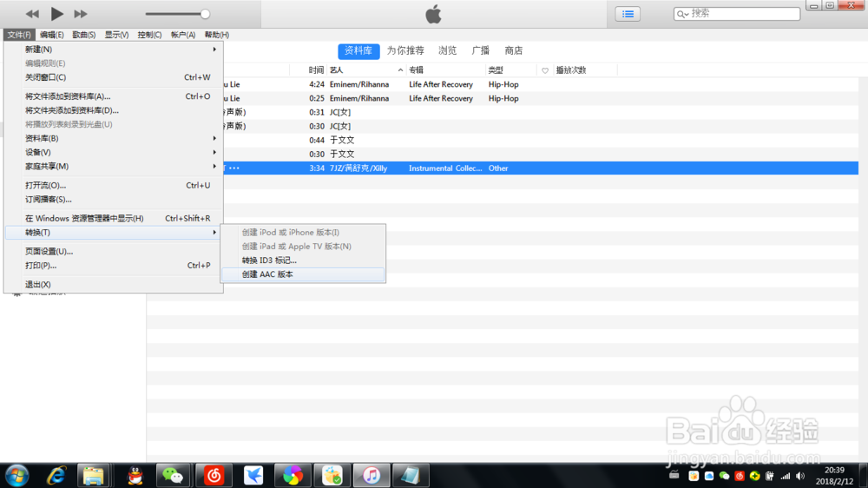This screenshot has width=868, height=488.
Task: Open the ••• options on highlighted song
Action: tap(234, 168)
